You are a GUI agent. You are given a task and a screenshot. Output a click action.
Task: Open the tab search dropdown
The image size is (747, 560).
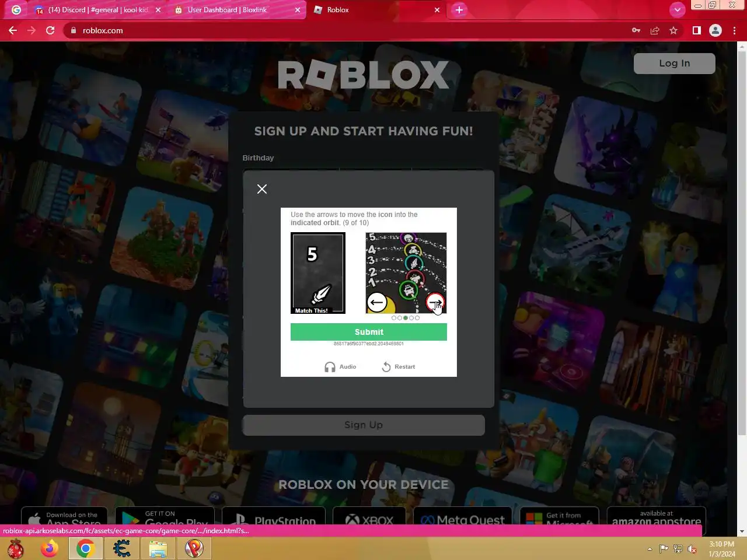pos(677,10)
